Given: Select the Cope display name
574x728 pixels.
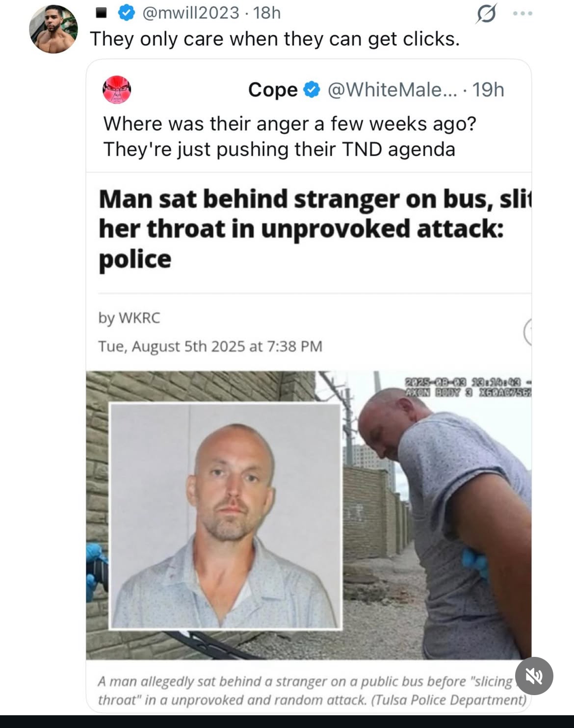Looking at the screenshot, I should (273, 90).
